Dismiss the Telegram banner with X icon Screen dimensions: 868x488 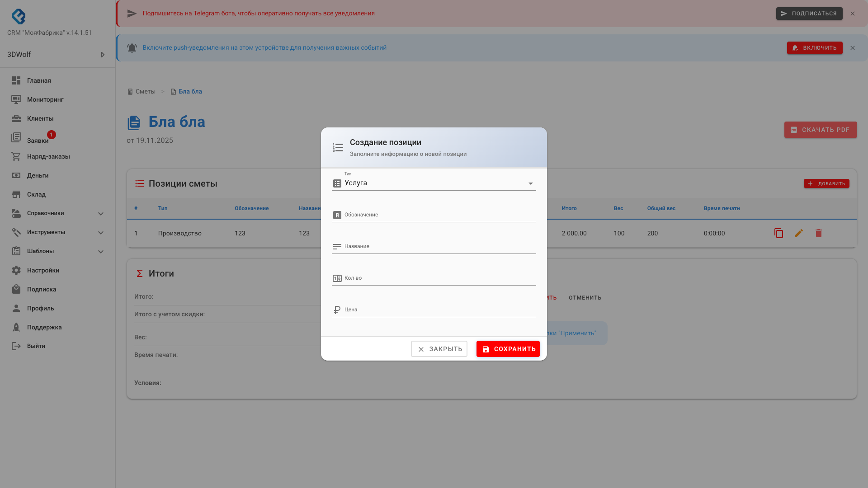pyautogui.click(x=852, y=14)
